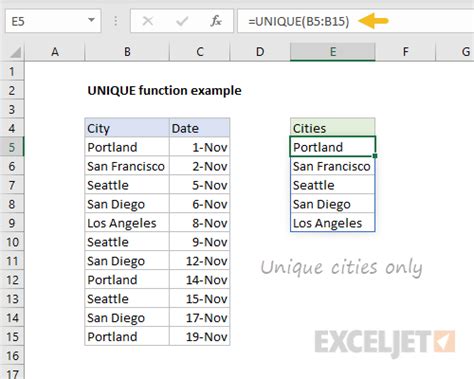Select Seattle in row 10

tap(127, 242)
